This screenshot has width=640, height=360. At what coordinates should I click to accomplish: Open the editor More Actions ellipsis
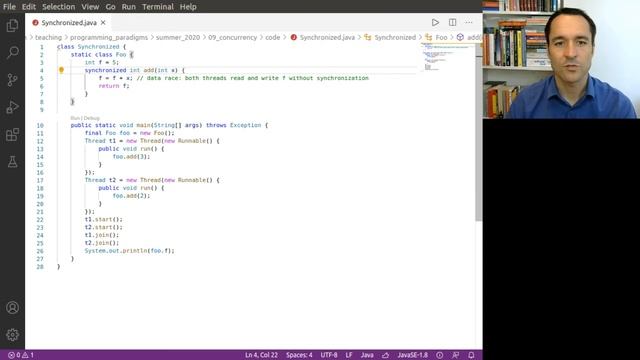469,22
